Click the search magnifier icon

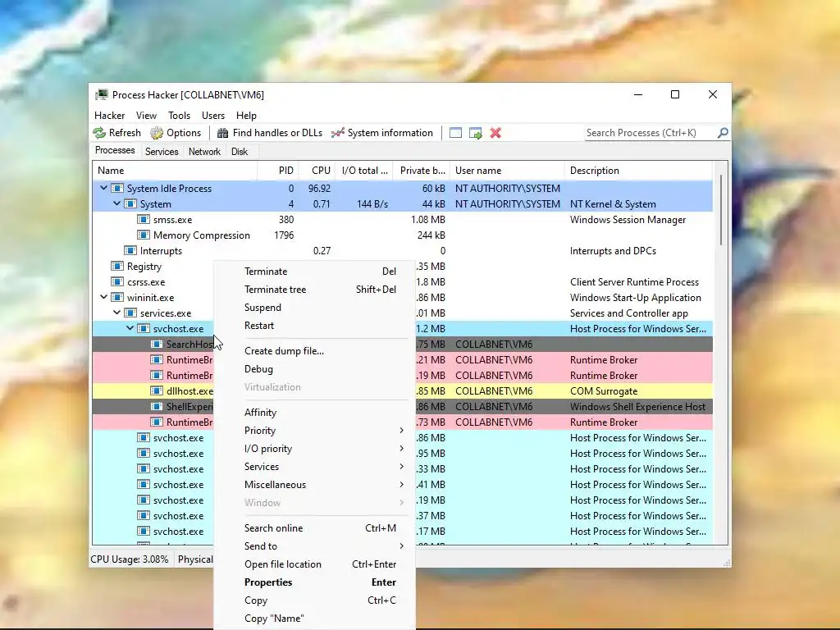(x=723, y=132)
